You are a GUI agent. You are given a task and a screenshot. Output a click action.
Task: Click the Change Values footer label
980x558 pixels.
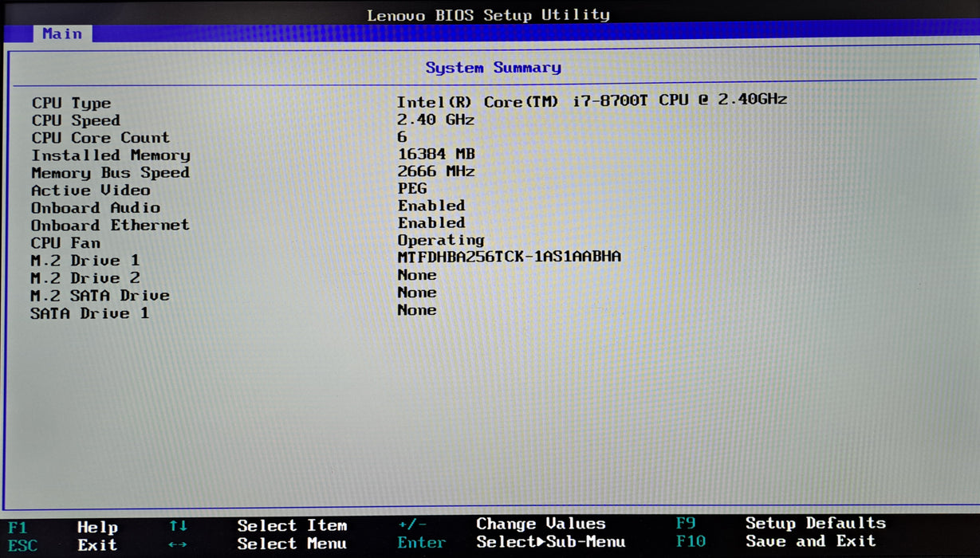pyautogui.click(x=541, y=524)
